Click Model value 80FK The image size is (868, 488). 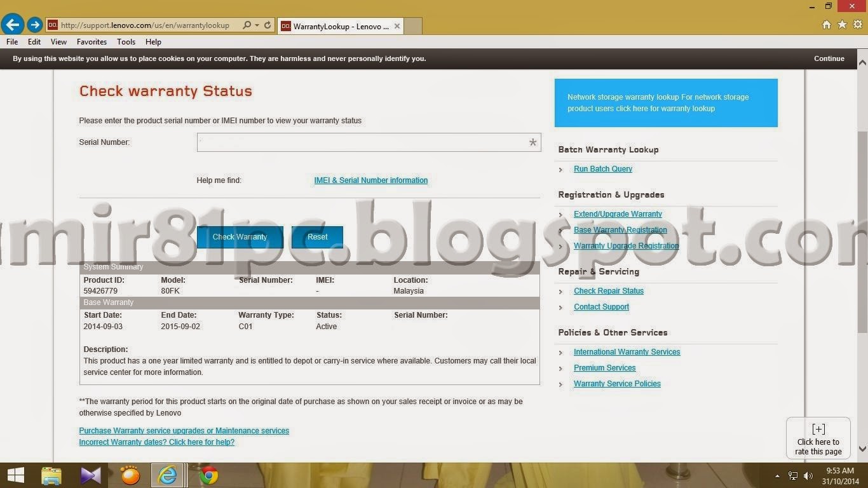coord(170,291)
